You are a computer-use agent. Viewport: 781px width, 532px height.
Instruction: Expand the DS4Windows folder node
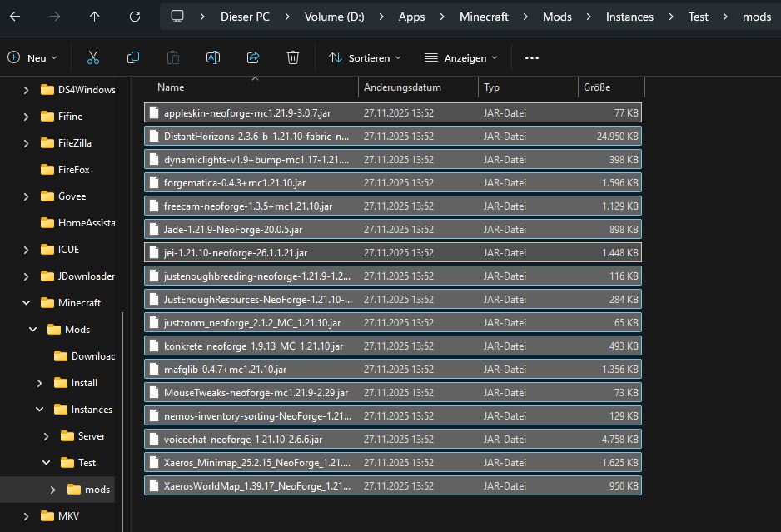(27, 90)
